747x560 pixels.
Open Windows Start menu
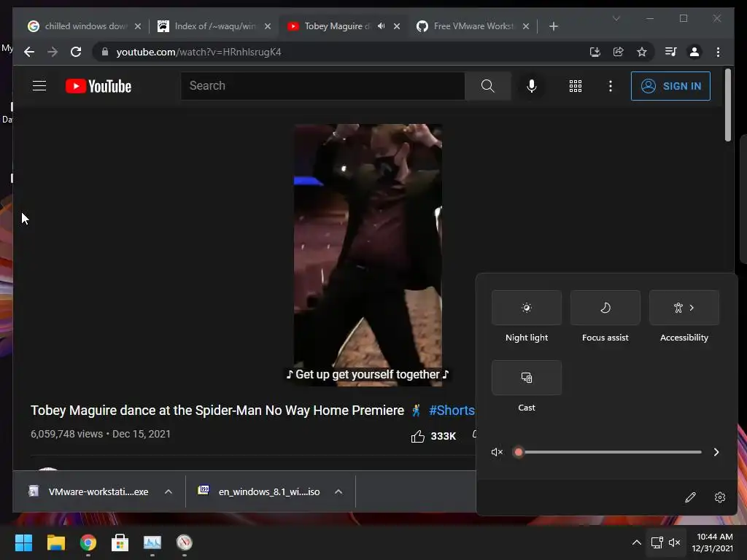coord(23,542)
